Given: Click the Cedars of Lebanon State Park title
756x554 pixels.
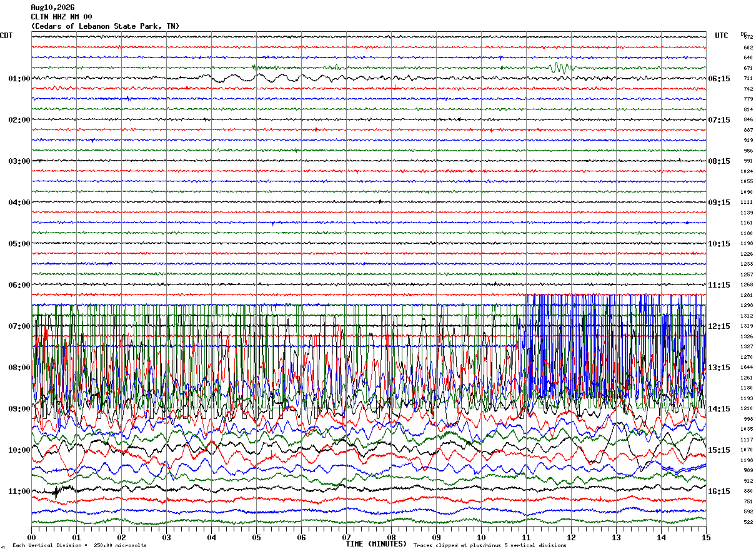Looking at the screenshot, I should click(105, 26).
